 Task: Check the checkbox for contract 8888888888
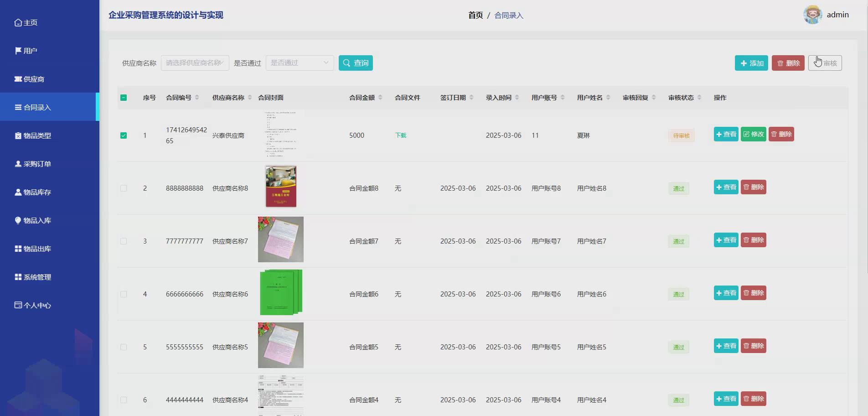pos(124,188)
